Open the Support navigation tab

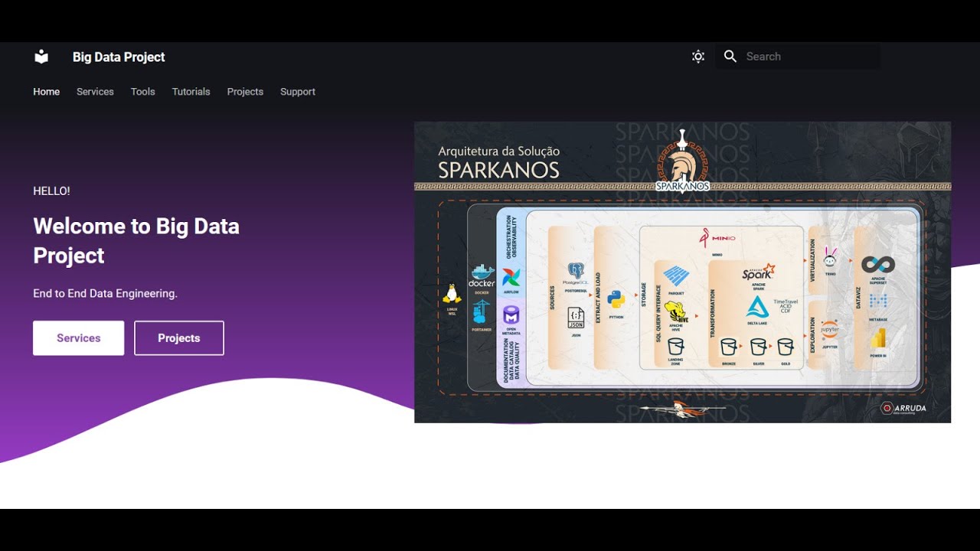click(x=298, y=92)
